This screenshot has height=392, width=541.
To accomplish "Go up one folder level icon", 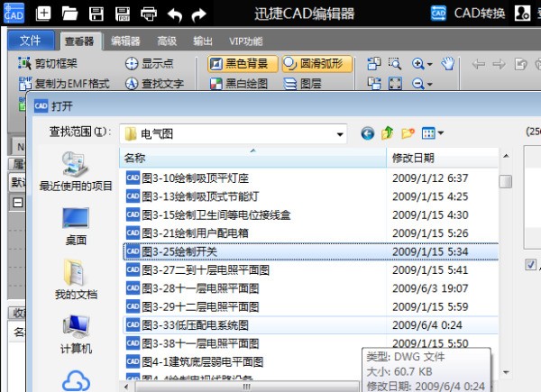I will pyautogui.click(x=388, y=132).
